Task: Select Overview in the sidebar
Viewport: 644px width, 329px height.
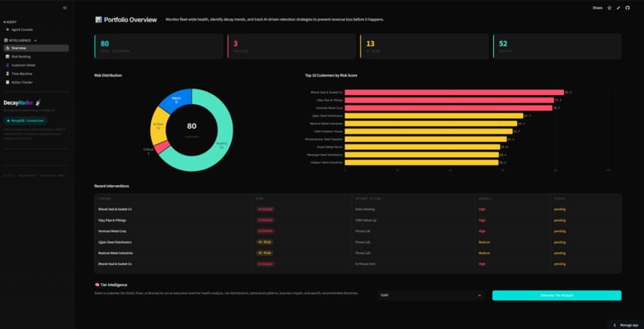Action: tap(36, 49)
